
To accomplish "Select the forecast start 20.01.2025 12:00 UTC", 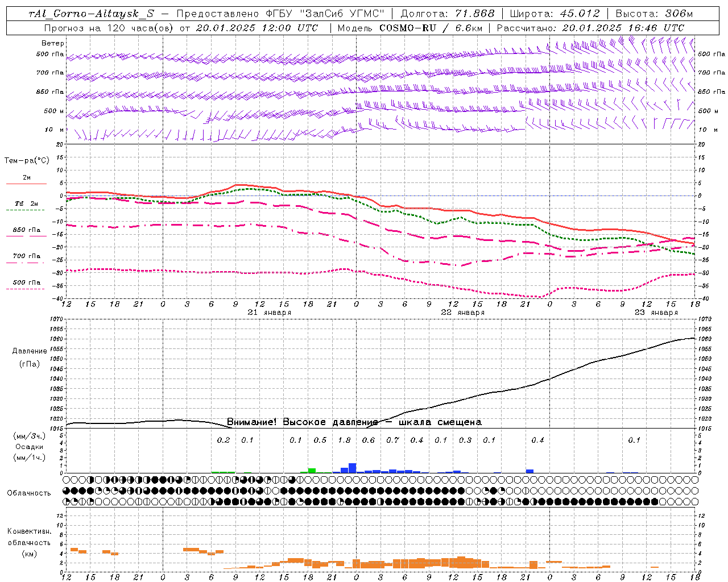I will 257,28.
